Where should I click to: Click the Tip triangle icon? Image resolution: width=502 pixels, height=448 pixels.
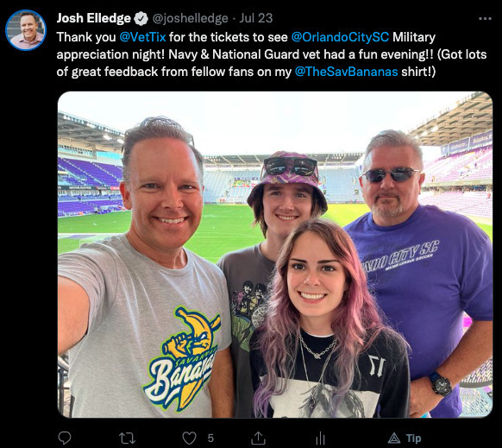pyautogui.click(x=394, y=438)
